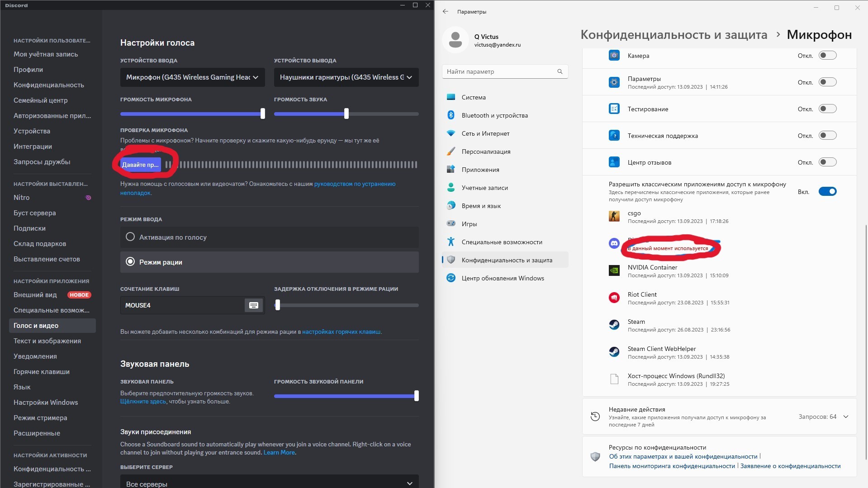Screen dimensions: 868x488
Task: Click the Camera app icon in microphone list
Action: point(614,56)
